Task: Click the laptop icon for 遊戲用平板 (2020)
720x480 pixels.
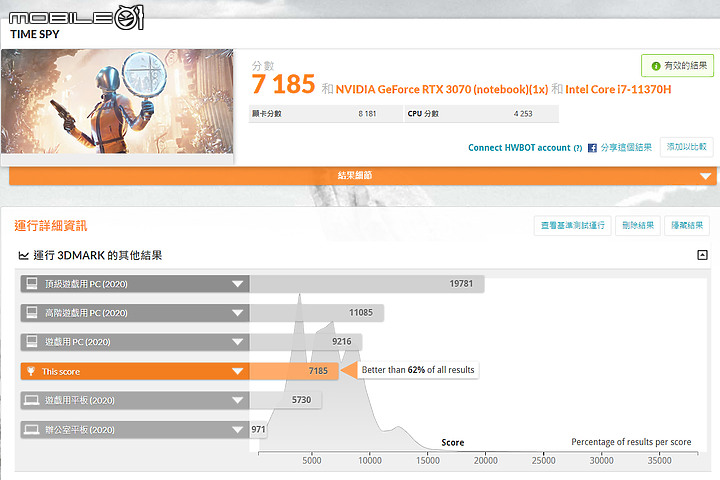Action: coord(31,400)
